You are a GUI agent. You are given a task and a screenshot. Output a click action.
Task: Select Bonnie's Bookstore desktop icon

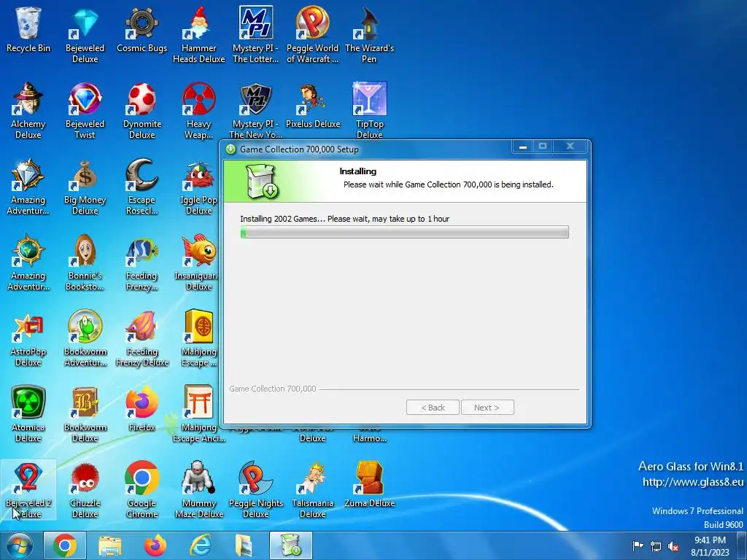coord(85,262)
